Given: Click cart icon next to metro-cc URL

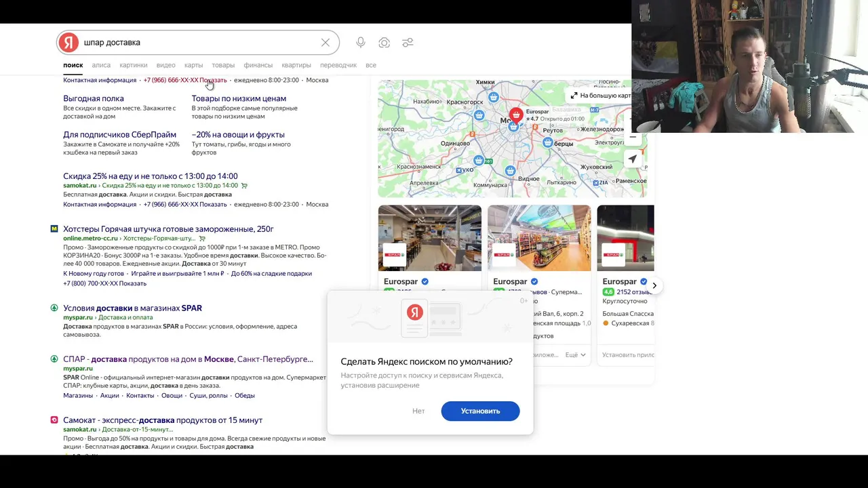Looking at the screenshot, I should 202,239.
